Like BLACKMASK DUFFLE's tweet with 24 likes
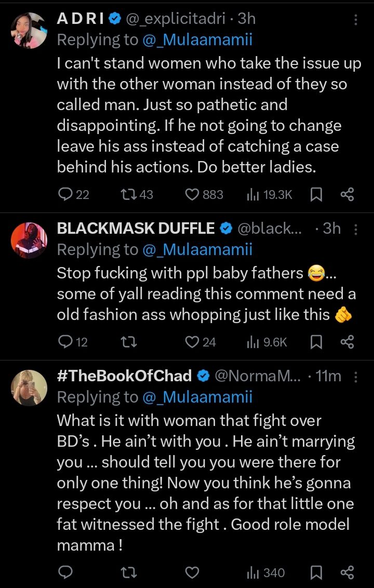Viewport: 374px width, 588px height. coord(193,342)
